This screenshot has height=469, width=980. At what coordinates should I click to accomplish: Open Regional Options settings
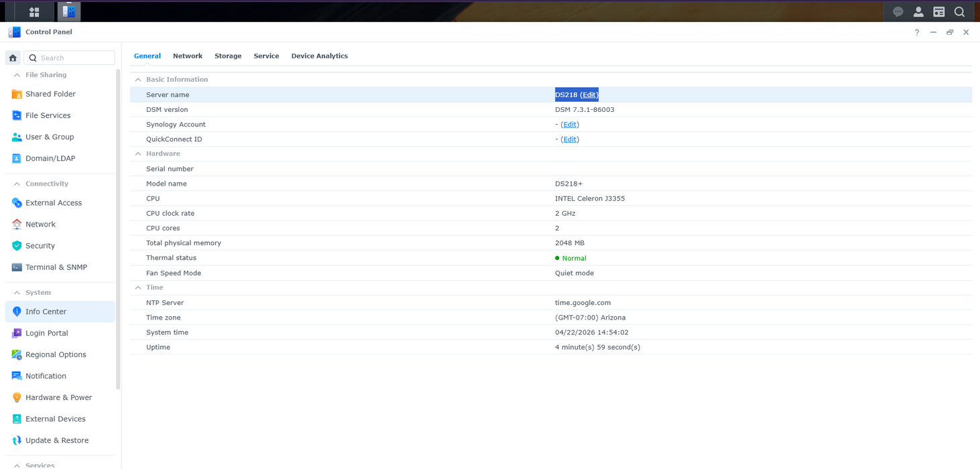56,354
